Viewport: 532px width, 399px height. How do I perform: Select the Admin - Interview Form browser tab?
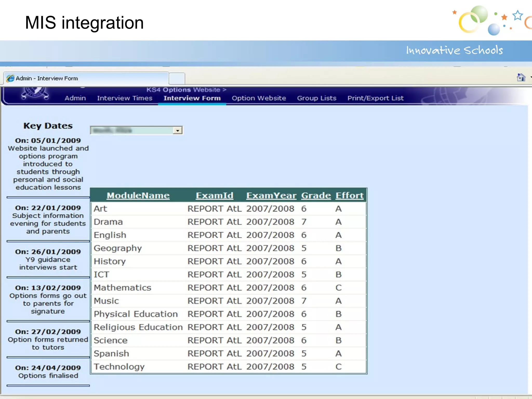86,78
